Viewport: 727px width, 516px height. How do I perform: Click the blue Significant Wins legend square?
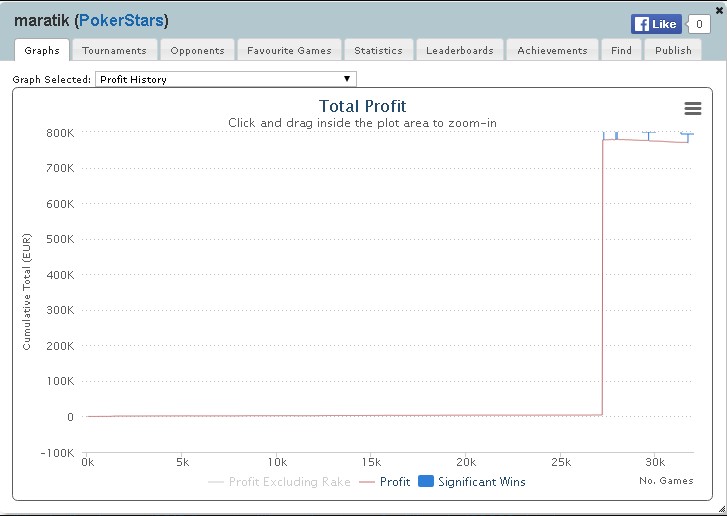(x=425, y=482)
